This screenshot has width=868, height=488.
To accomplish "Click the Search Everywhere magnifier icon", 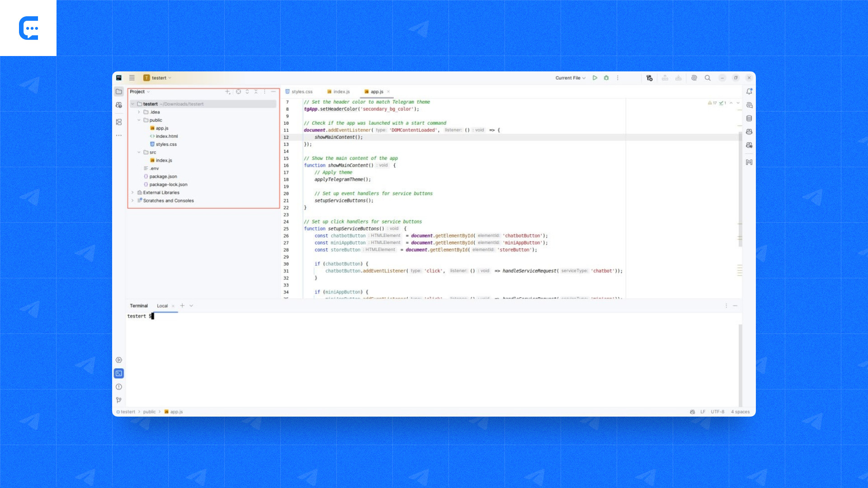I will [708, 78].
